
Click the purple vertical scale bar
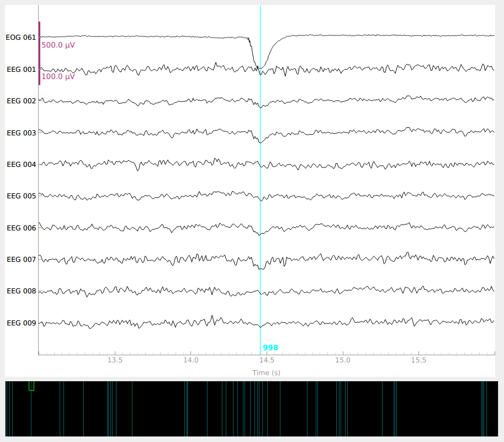click(39, 53)
